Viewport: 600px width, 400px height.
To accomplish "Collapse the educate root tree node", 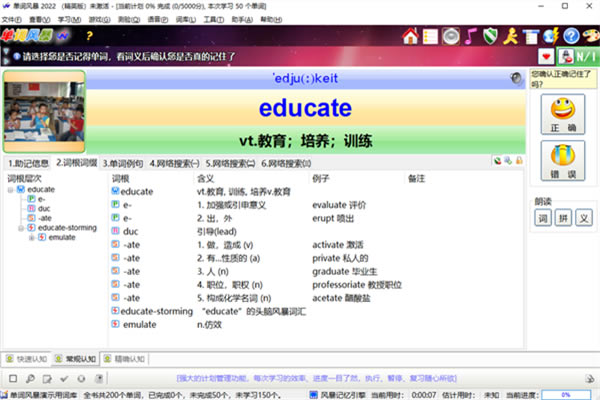I will [x=10, y=189].
